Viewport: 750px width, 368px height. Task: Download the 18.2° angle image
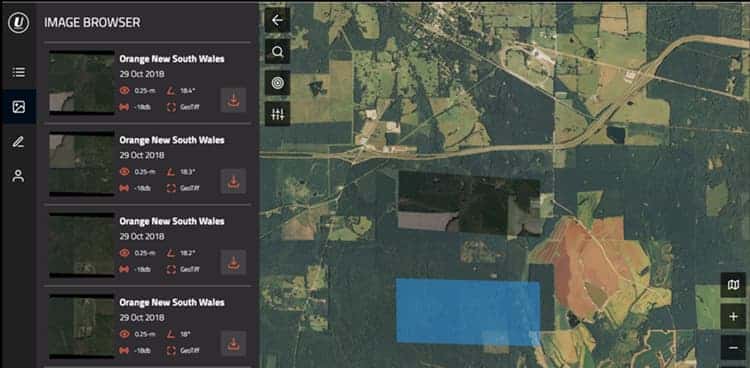233,262
